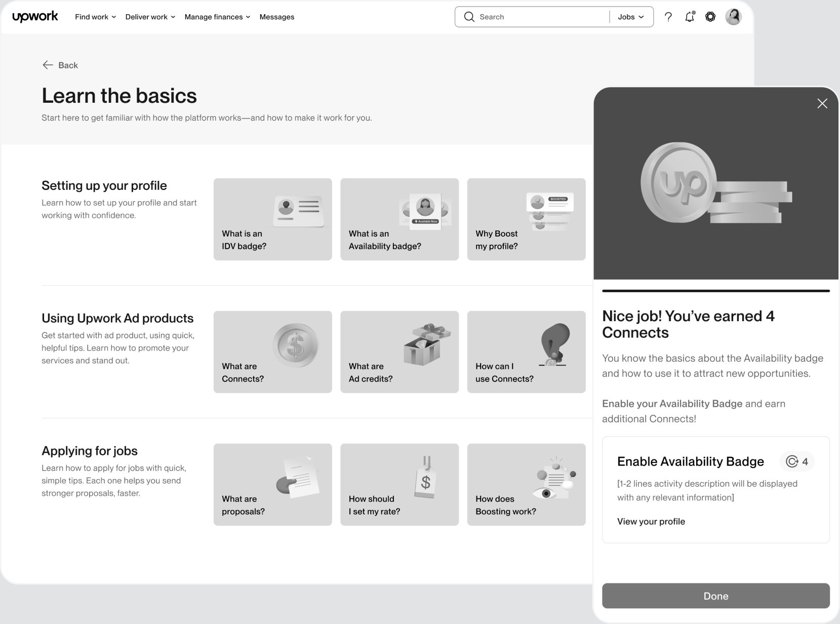
Task: Click the back arrow icon
Action: (48, 65)
